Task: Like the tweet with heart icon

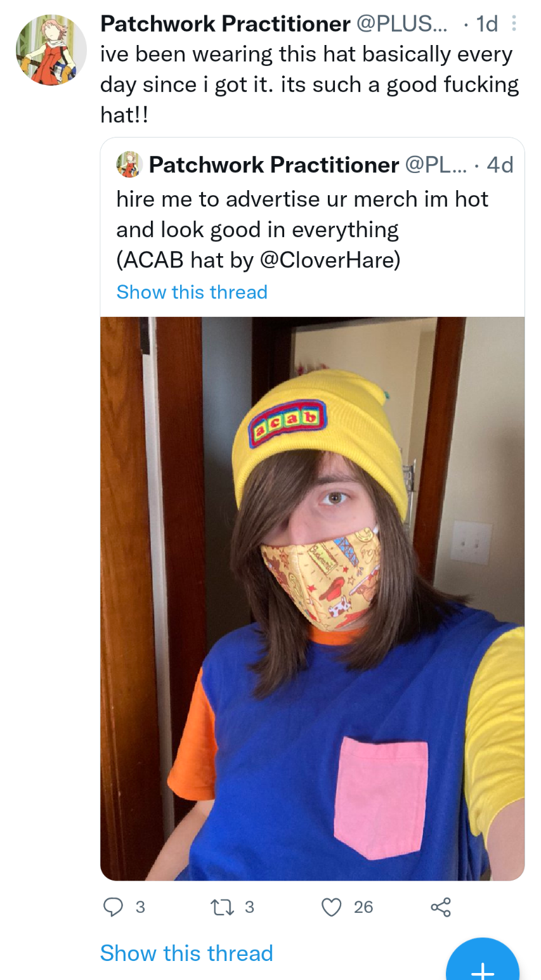Action: 331,907
